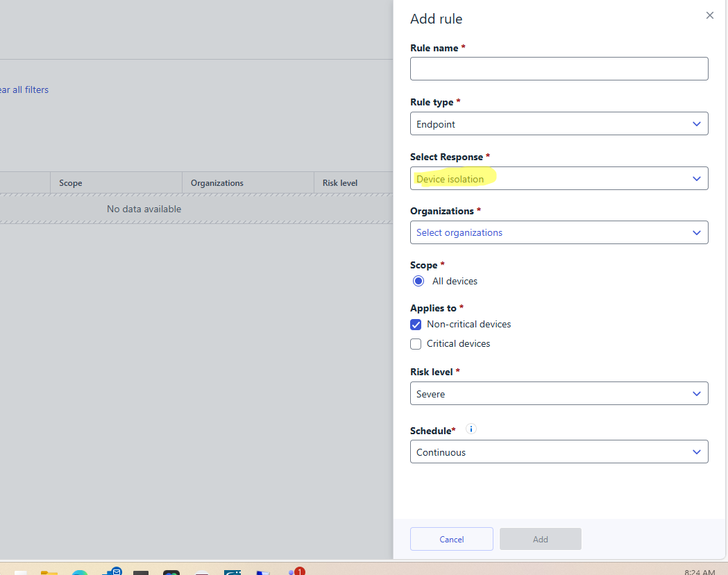Click the Organizations column header
The width and height of the screenshot is (728, 575).
(x=248, y=183)
